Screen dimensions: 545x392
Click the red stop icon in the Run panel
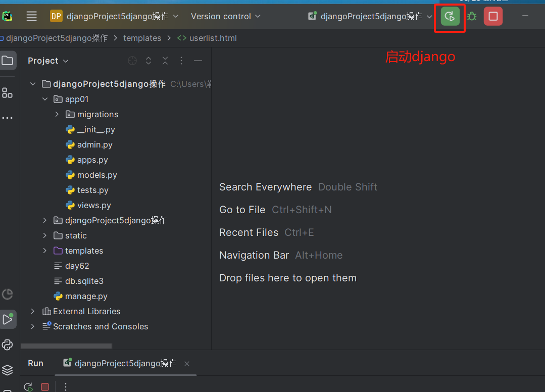coord(45,387)
